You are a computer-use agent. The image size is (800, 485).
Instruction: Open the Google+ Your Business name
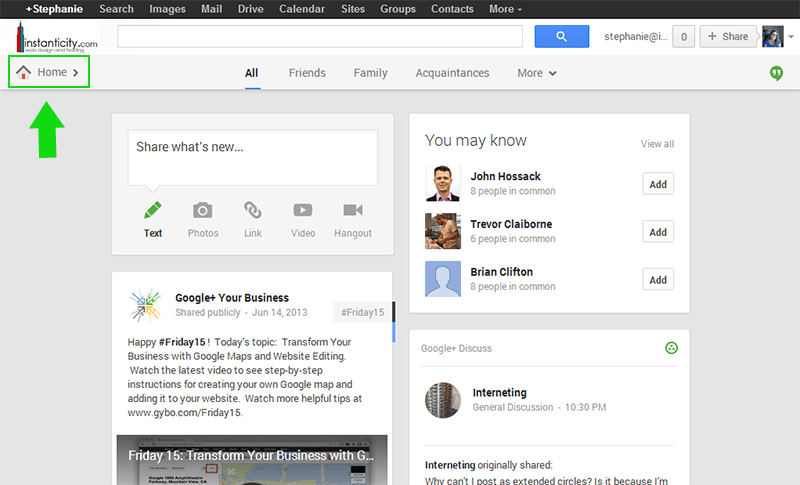point(232,297)
